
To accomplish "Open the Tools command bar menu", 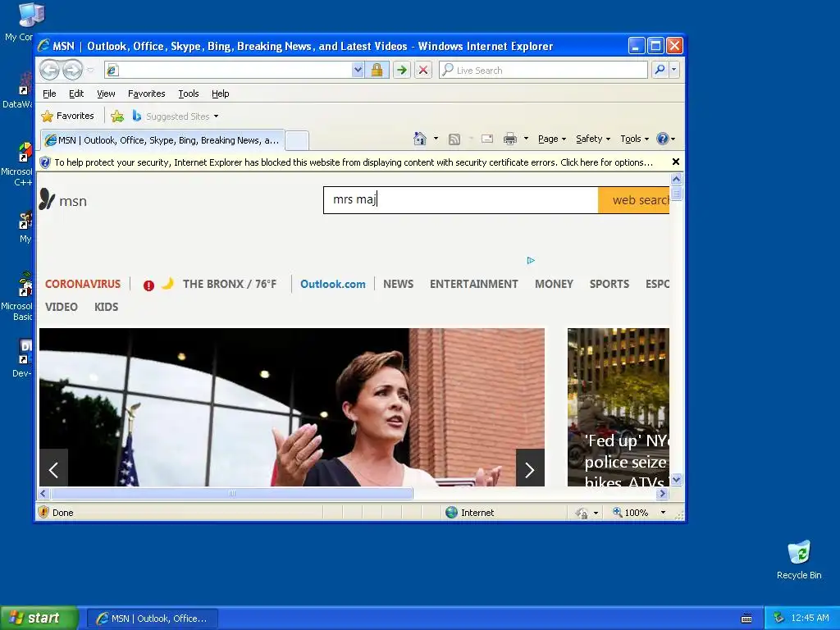I will pyautogui.click(x=634, y=139).
